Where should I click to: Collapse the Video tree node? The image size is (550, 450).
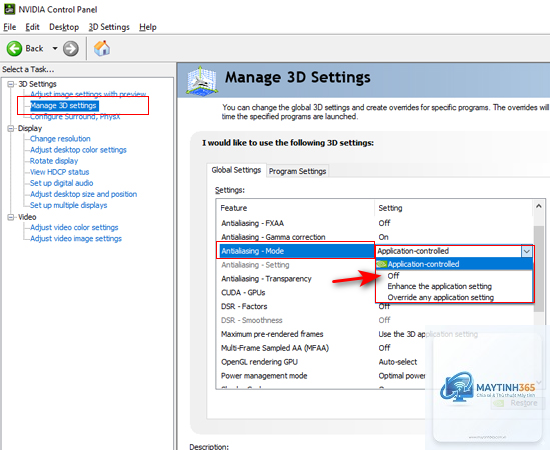(11, 217)
